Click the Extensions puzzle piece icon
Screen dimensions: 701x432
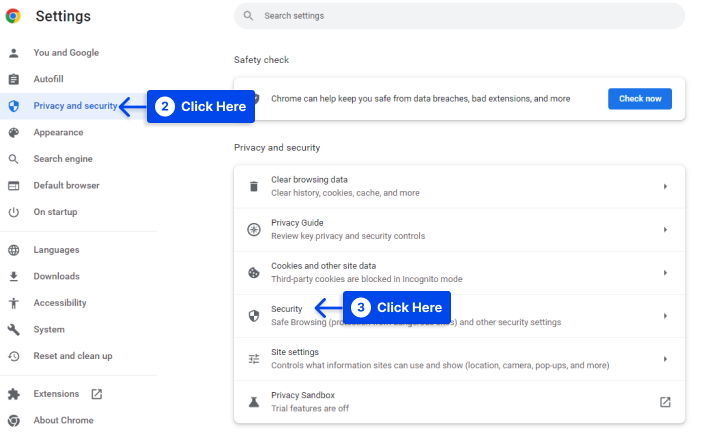[x=14, y=394]
